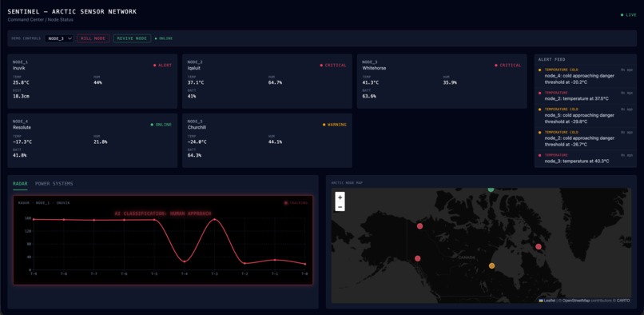Click CRITICAL status on Iqaluit card

point(333,65)
